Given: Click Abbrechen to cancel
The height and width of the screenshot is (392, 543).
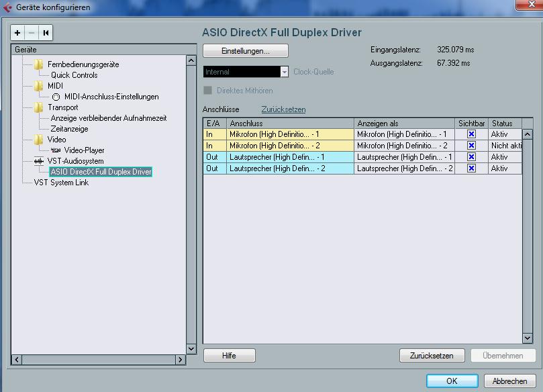Looking at the screenshot, I should [509, 381].
